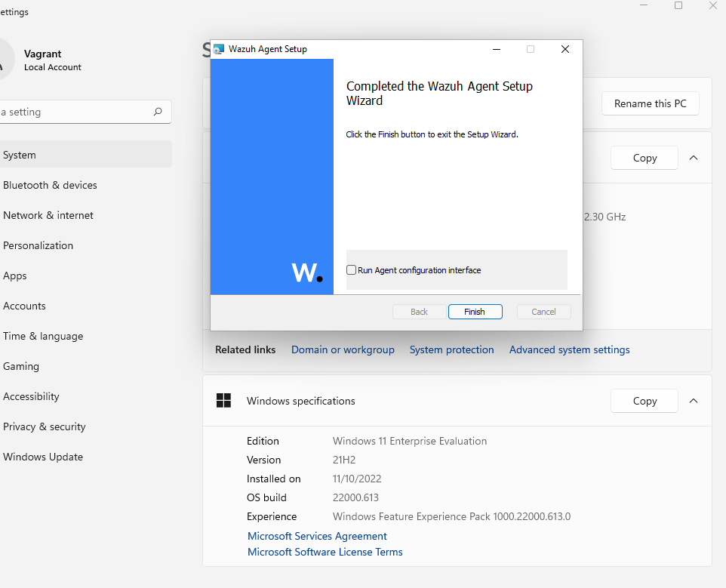Copy Windows specifications with lower Copy button

644,401
